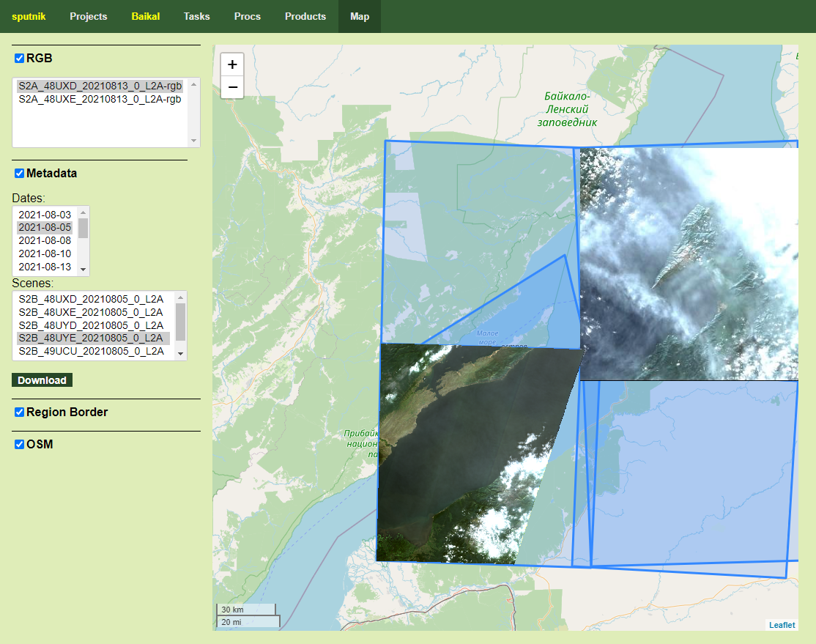The width and height of the screenshot is (816, 644).
Task: Toggle the Metadata checkbox
Action: pyautogui.click(x=20, y=174)
